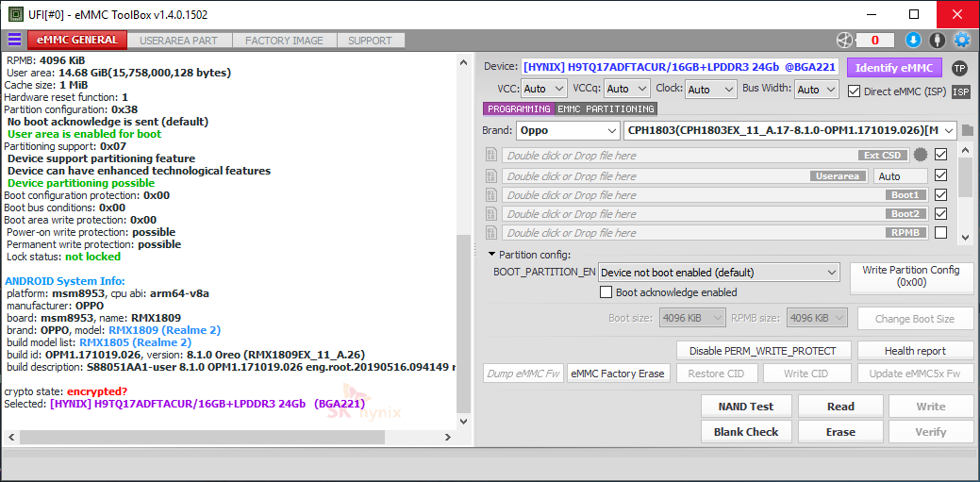
Task: Toggle Boot2 checkbox
Action: pos(940,213)
